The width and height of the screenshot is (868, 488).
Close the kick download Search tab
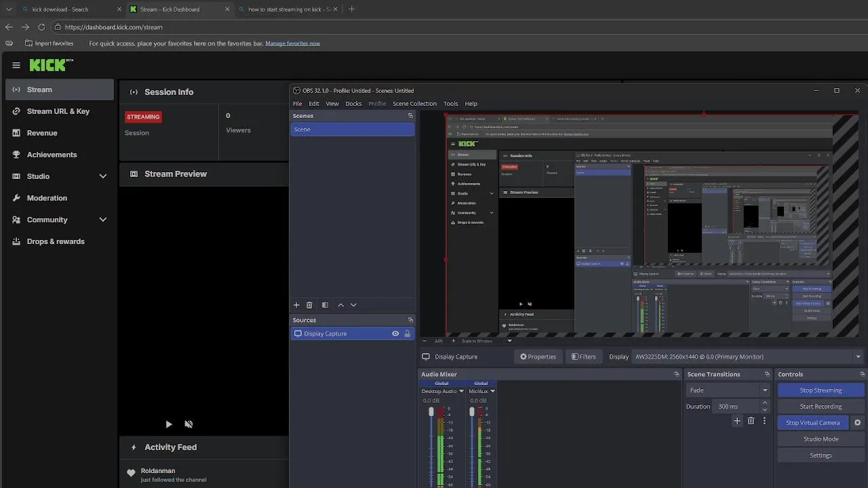pos(119,9)
